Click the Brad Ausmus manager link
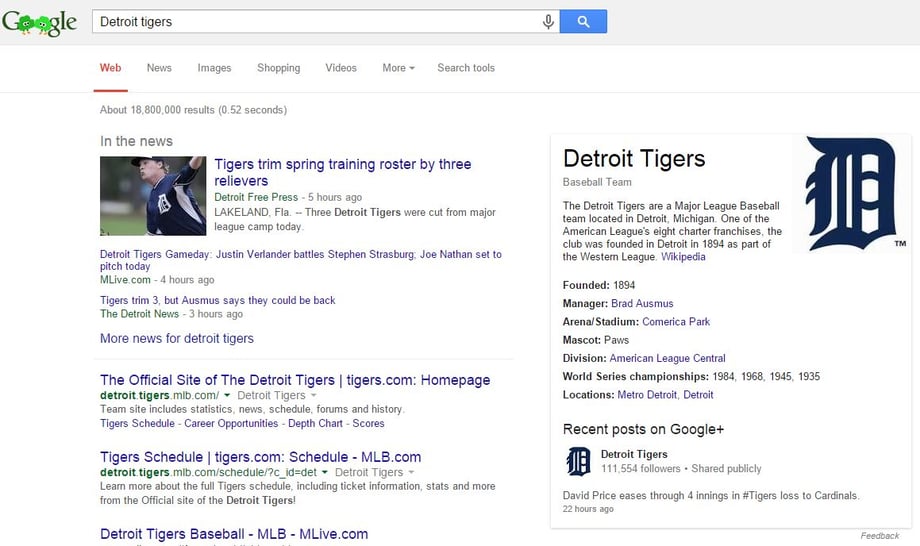Screen dimensions: 920x546 coord(642,303)
